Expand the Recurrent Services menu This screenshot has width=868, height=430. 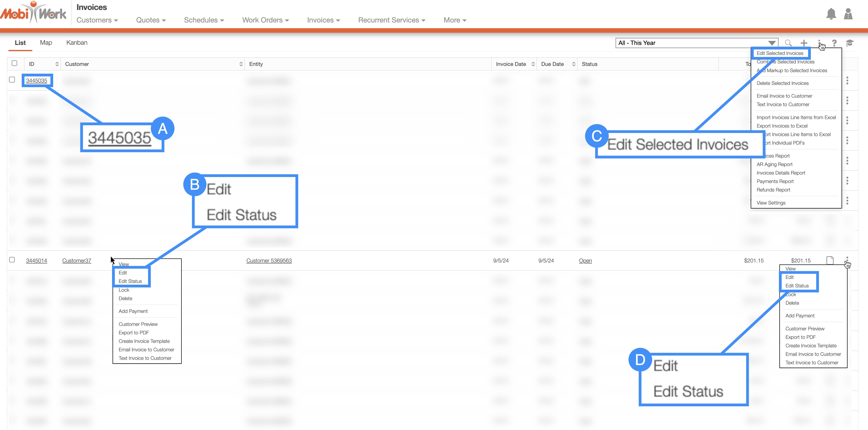pyautogui.click(x=391, y=20)
